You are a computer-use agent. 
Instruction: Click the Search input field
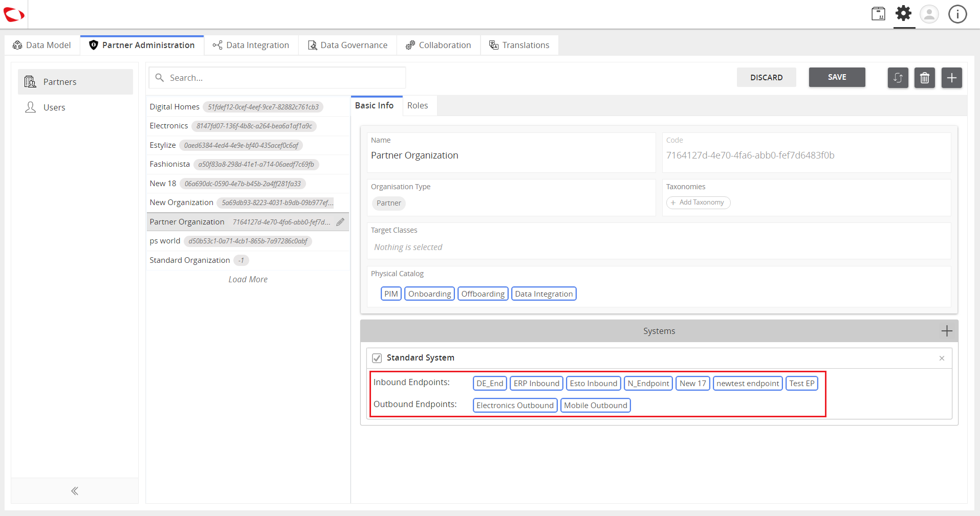(277, 78)
